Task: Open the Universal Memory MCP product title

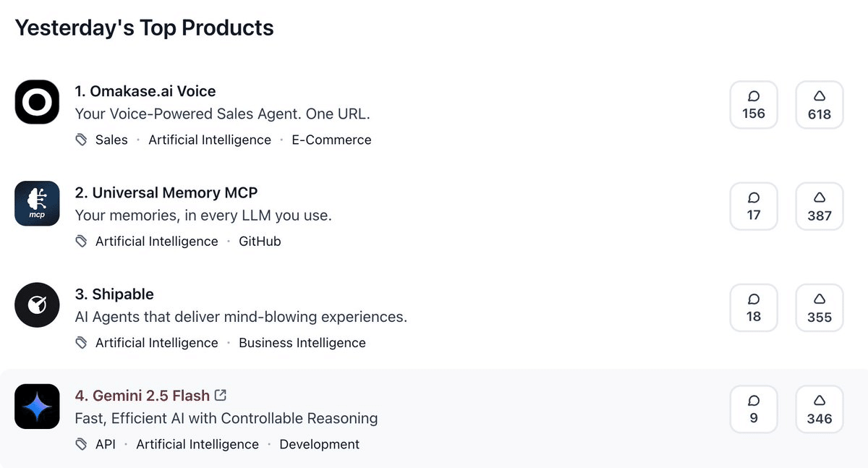Action: coord(166,192)
